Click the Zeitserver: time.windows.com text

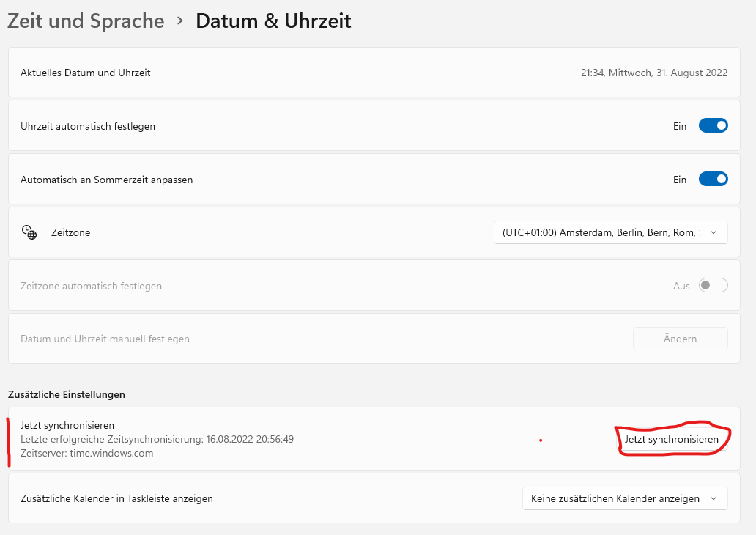point(87,453)
